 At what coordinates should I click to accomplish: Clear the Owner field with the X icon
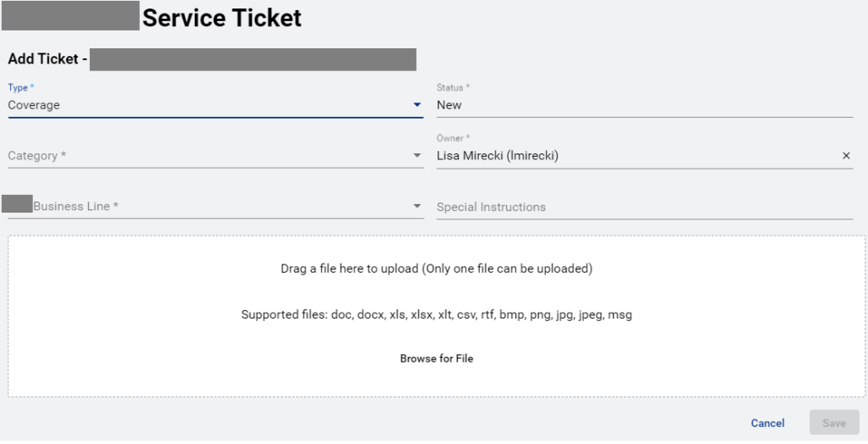coord(845,156)
